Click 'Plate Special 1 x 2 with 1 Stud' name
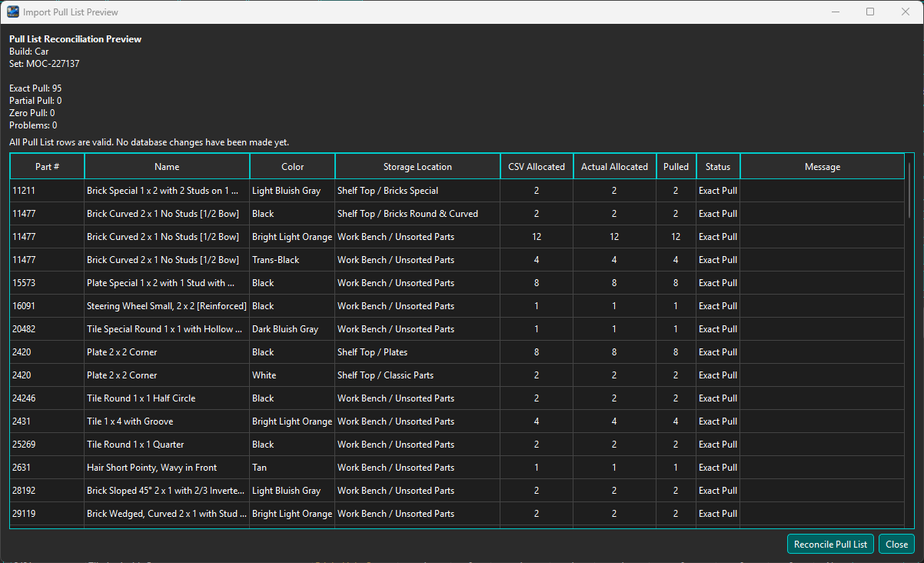Image resolution: width=924 pixels, height=563 pixels. 167,283
